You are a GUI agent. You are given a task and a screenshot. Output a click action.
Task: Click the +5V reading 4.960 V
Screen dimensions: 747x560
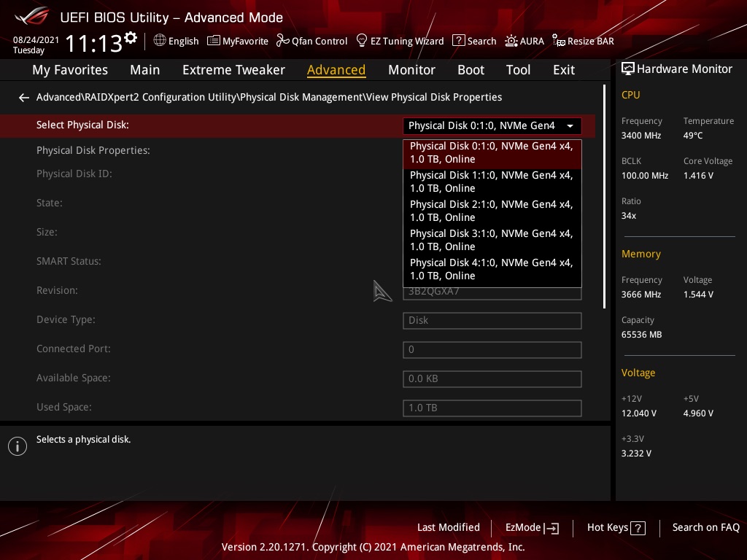click(x=698, y=413)
